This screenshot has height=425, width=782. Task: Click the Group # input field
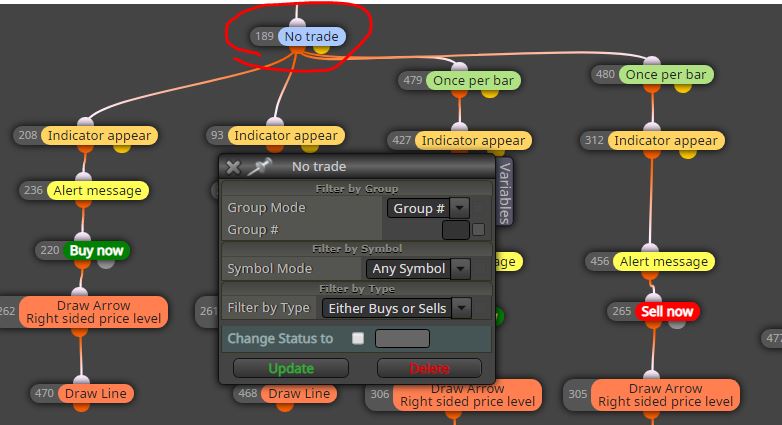coord(456,230)
